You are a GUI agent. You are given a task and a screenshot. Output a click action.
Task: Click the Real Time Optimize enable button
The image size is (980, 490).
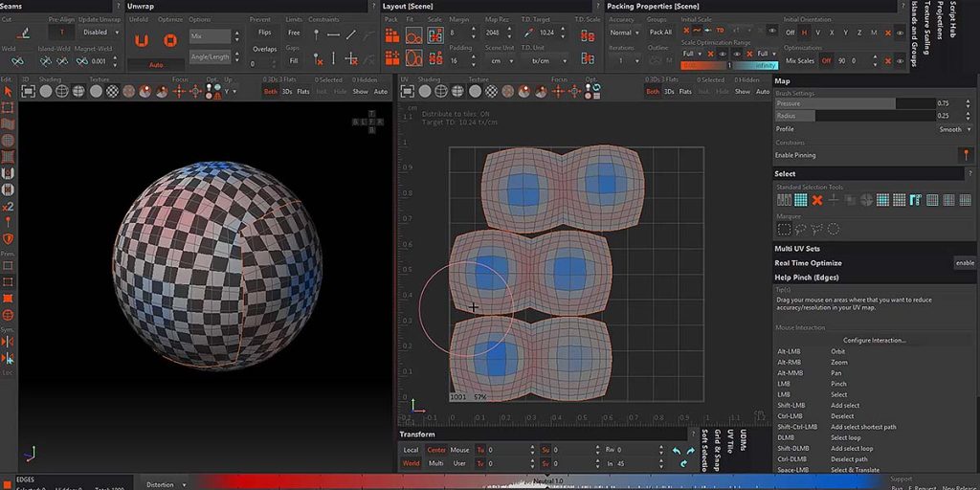click(x=965, y=263)
